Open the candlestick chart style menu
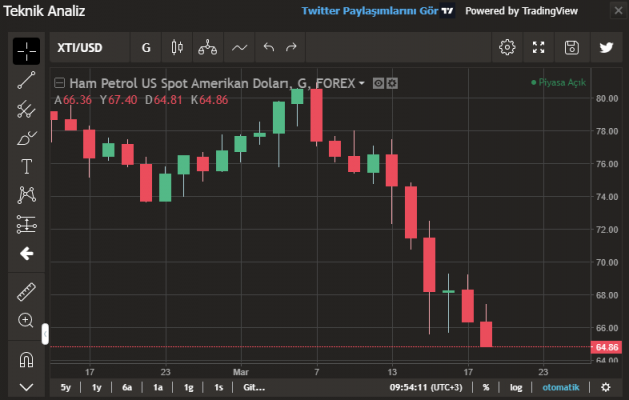Image resolution: width=629 pixels, height=400 pixels. (177, 48)
